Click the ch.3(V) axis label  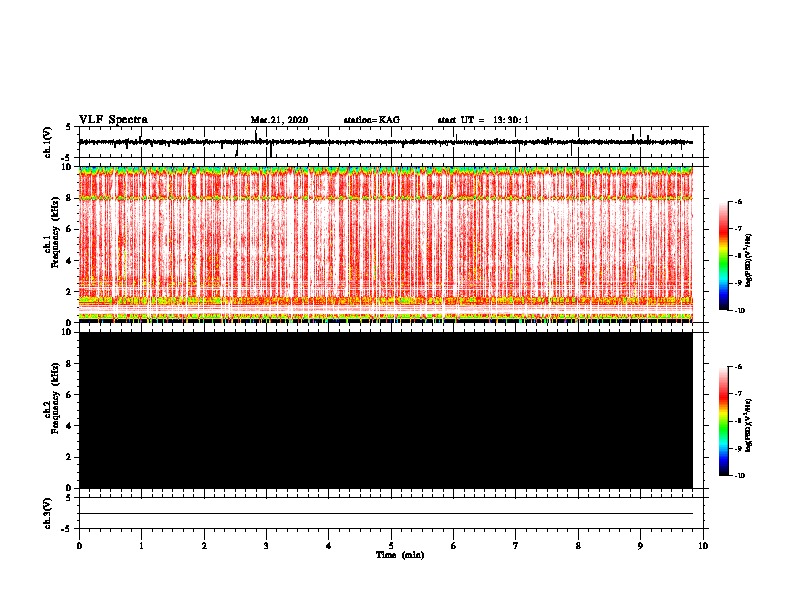click(48, 513)
